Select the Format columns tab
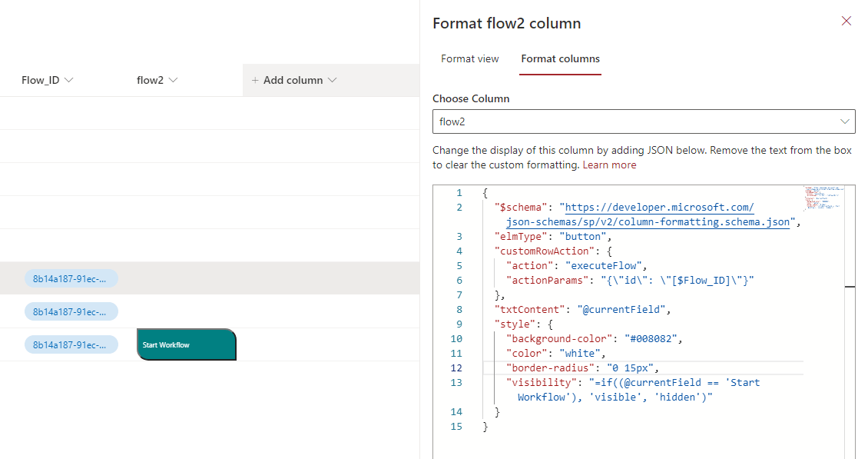 point(560,58)
